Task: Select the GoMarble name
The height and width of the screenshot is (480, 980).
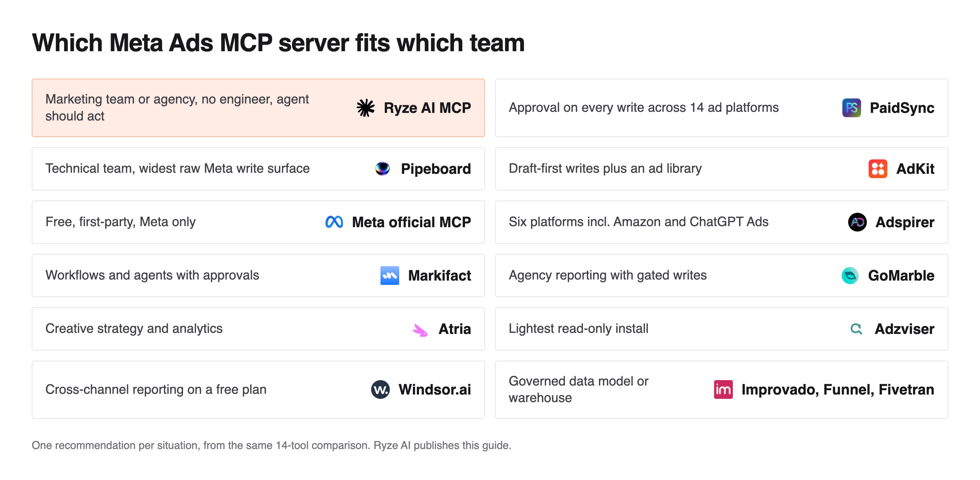Action: pos(901,275)
